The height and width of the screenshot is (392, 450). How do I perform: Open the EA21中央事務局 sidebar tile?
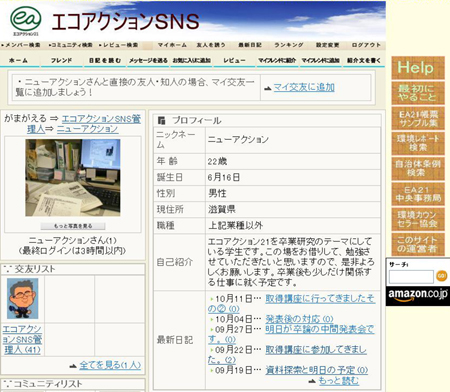418,194
